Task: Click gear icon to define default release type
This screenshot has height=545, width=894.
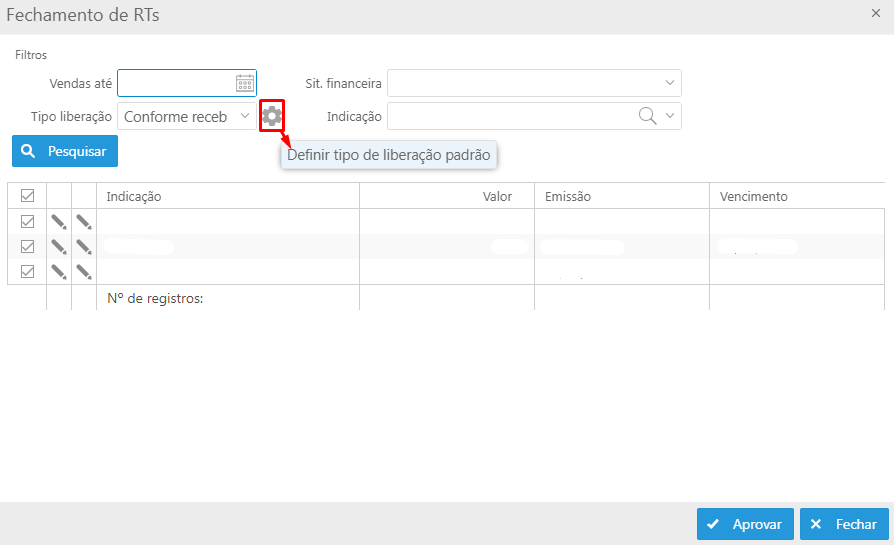Action: point(272,116)
